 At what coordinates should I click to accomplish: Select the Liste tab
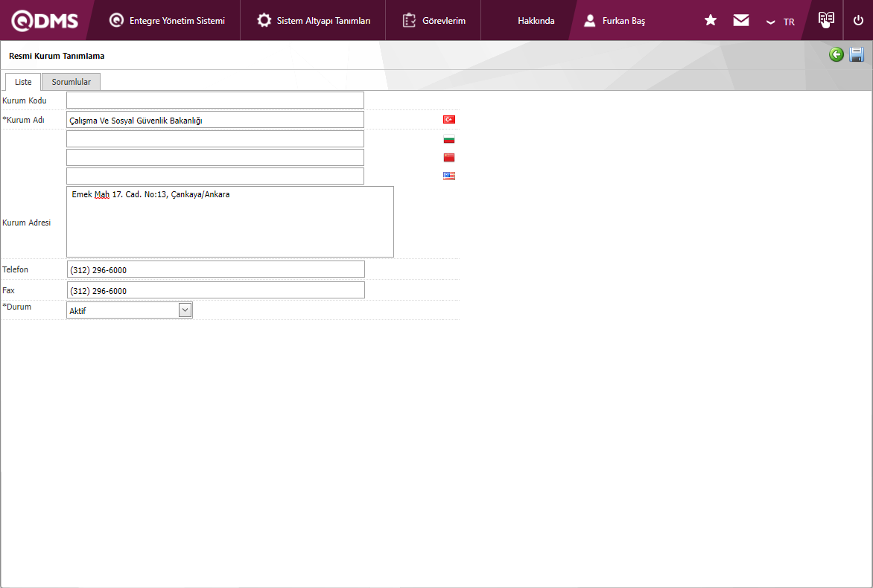pos(23,82)
